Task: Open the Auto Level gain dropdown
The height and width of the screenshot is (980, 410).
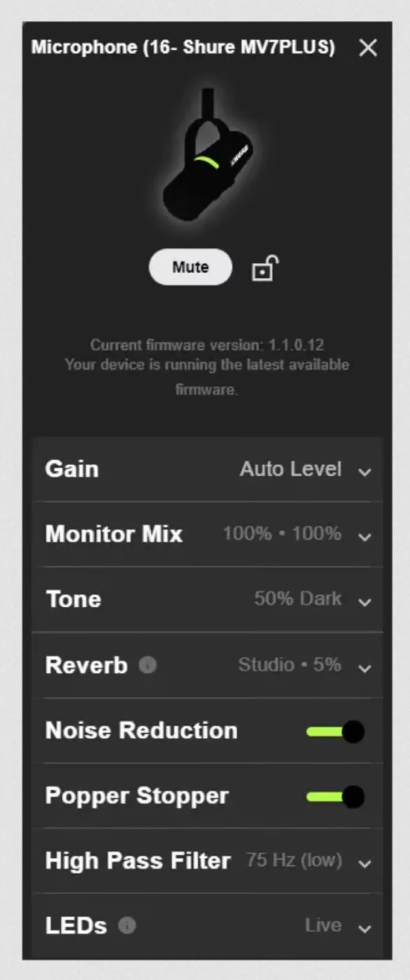Action: coord(290,469)
